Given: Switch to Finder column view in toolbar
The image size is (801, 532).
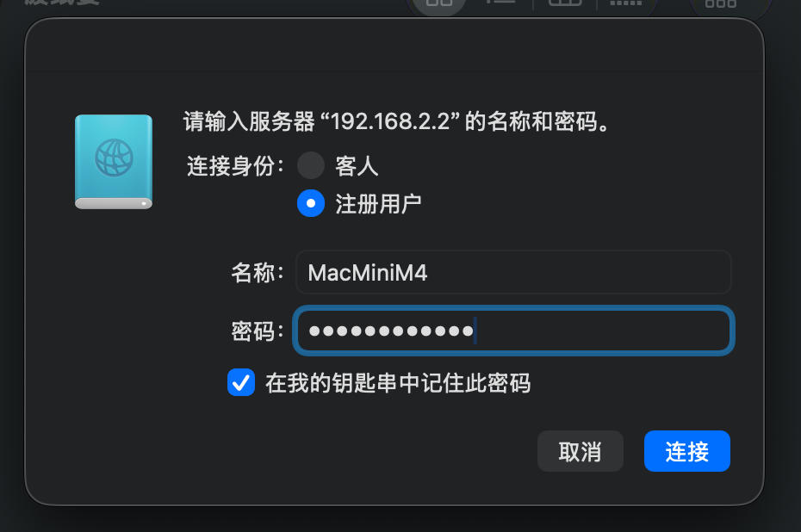Looking at the screenshot, I should (564, 3).
